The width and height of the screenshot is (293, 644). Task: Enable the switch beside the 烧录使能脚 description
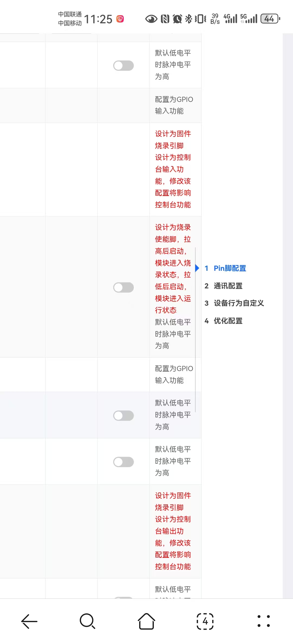coord(123,288)
